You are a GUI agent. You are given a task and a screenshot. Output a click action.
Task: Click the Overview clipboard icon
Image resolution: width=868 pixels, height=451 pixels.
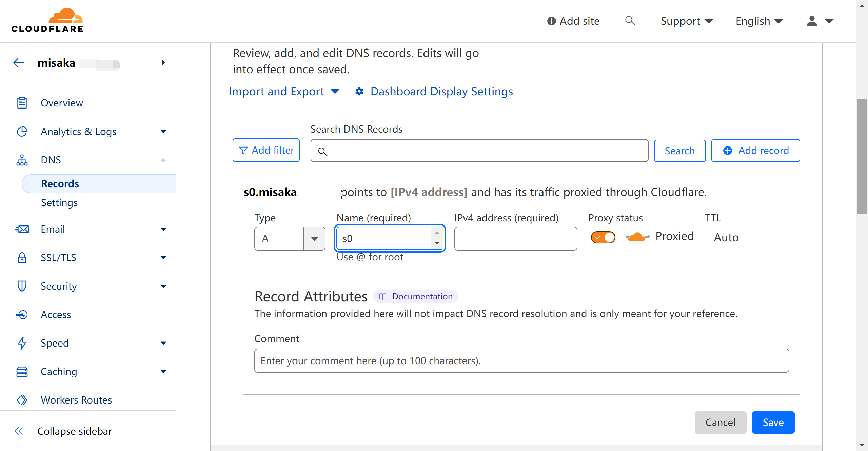[22, 103]
